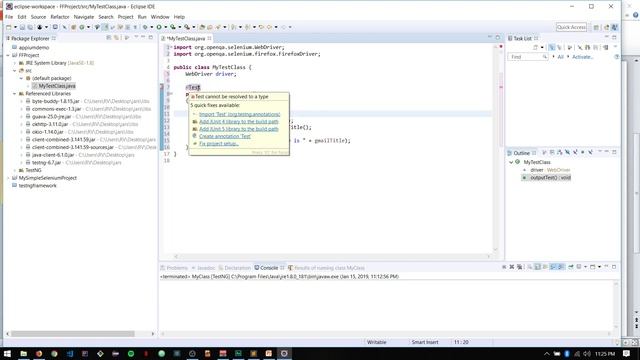Screen dimensions: 640x360
Task: Select MyTestClass.java in Package Explorer
Action: 57,86
